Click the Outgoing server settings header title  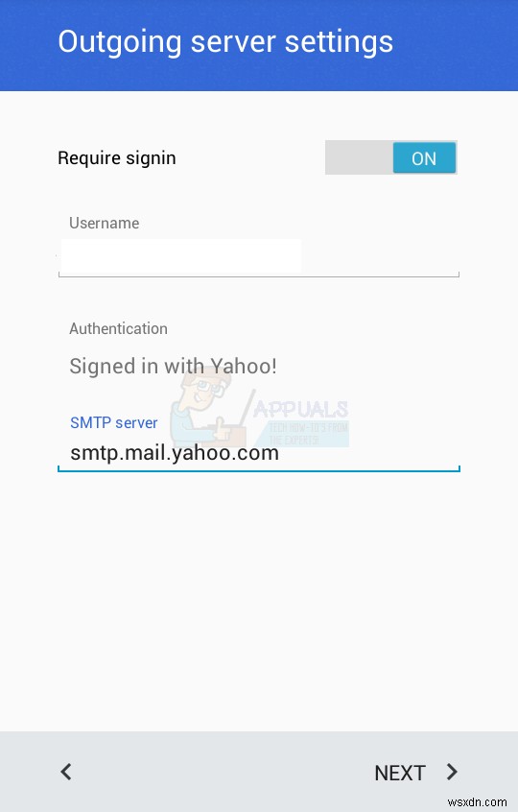click(x=225, y=41)
